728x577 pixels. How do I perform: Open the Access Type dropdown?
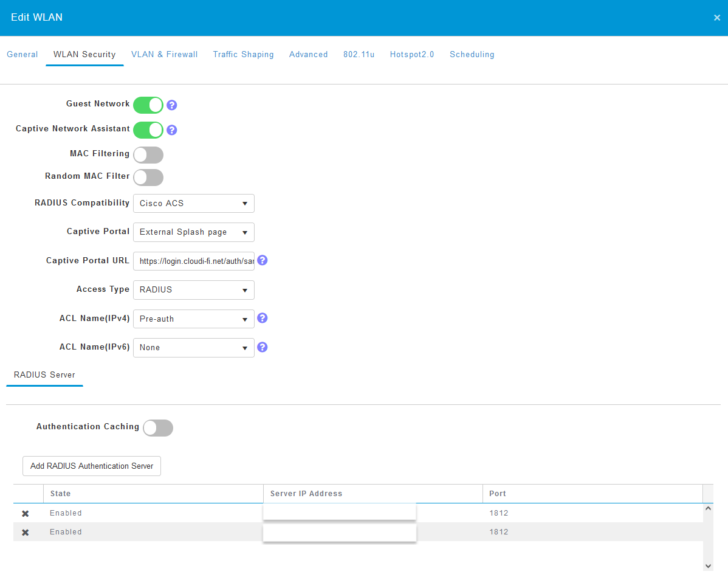pyautogui.click(x=193, y=290)
